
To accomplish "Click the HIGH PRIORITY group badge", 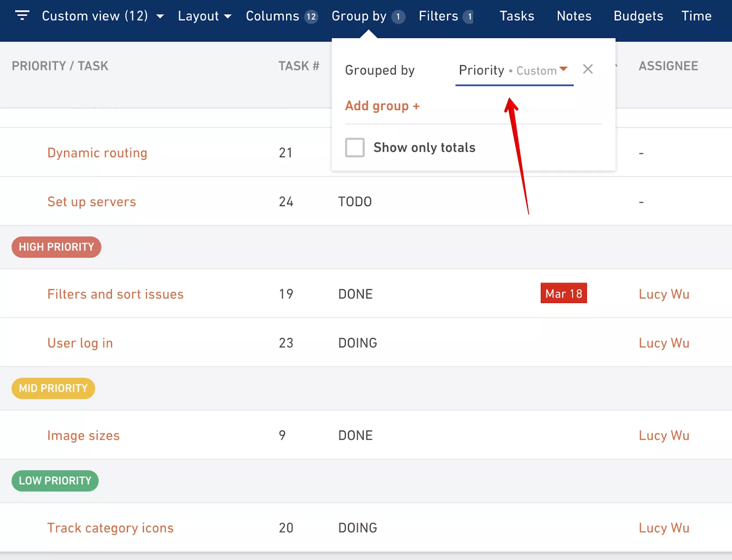I will coord(56,247).
